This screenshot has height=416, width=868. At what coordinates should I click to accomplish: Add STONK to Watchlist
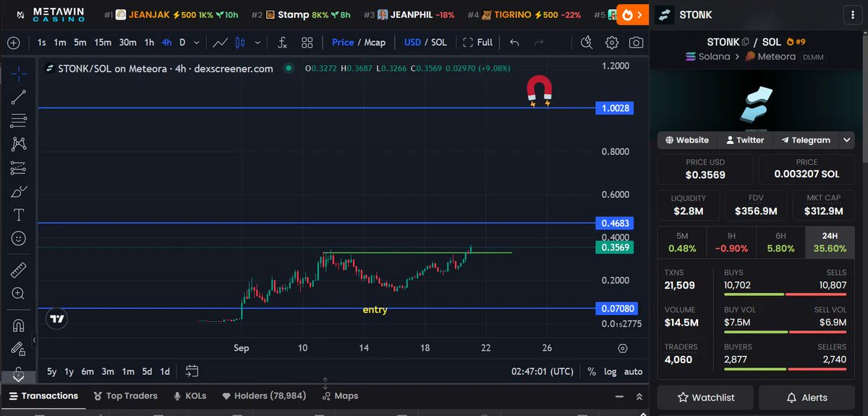(x=705, y=397)
